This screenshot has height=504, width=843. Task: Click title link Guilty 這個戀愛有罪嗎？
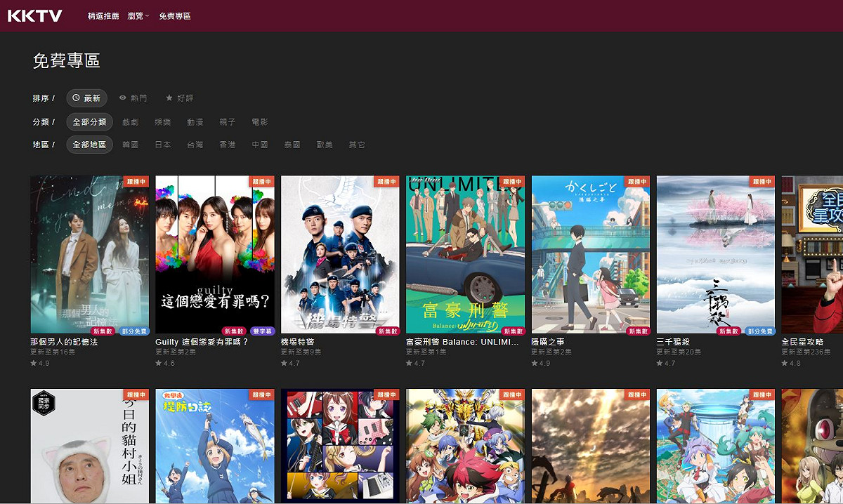point(202,342)
